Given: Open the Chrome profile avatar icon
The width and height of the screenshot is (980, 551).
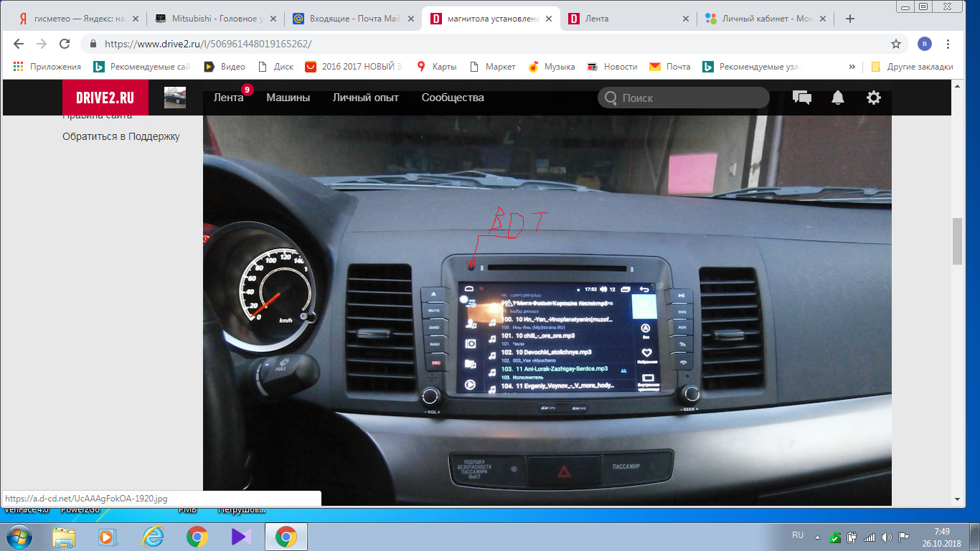Looking at the screenshot, I should 925,44.
